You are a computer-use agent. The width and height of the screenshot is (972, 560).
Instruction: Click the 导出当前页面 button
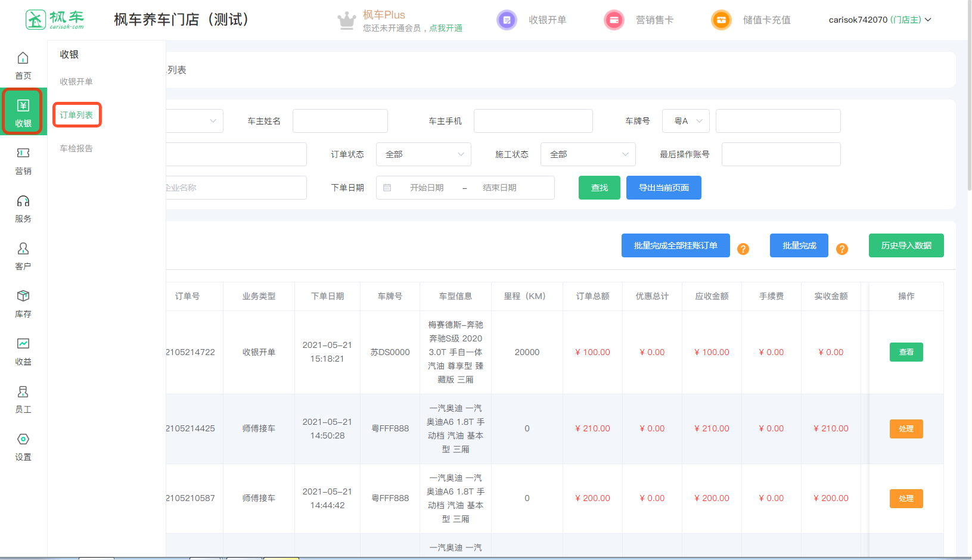pos(663,188)
